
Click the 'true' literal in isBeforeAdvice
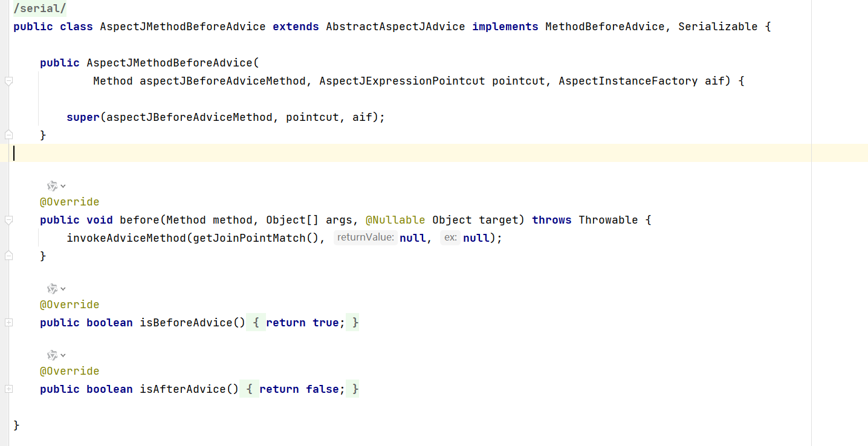tap(326, 323)
